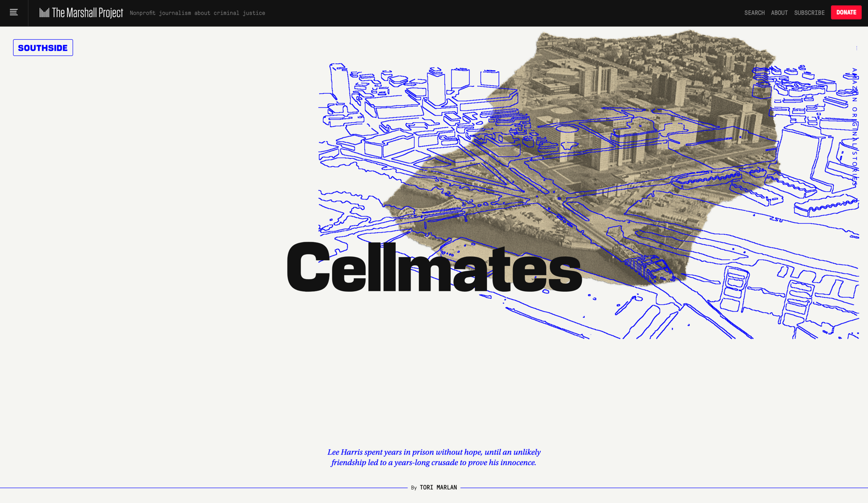
Task: Open Search in the top navigation
Action: (x=754, y=13)
